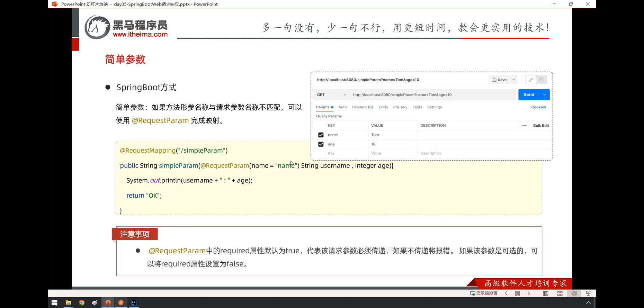
Task: Click Save in Postman header
Action: click(x=499, y=80)
